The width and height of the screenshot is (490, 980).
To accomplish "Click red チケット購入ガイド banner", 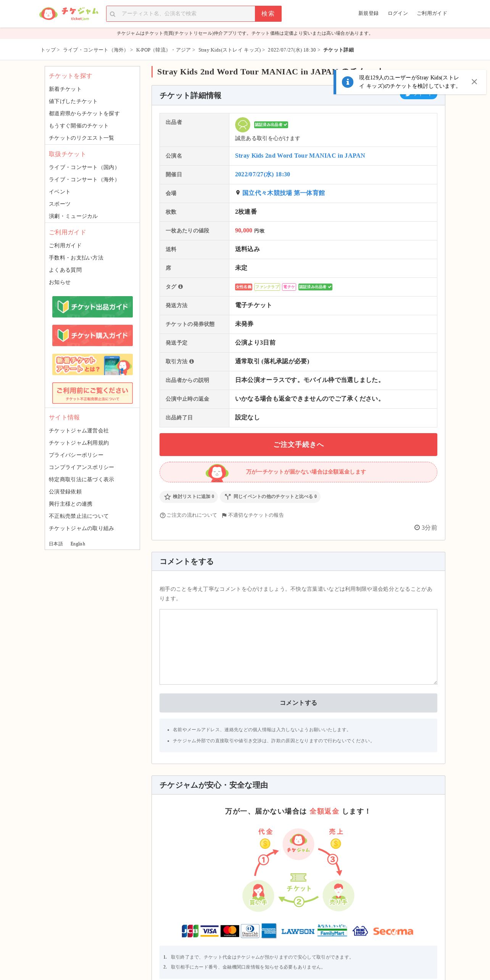I will click(92, 335).
